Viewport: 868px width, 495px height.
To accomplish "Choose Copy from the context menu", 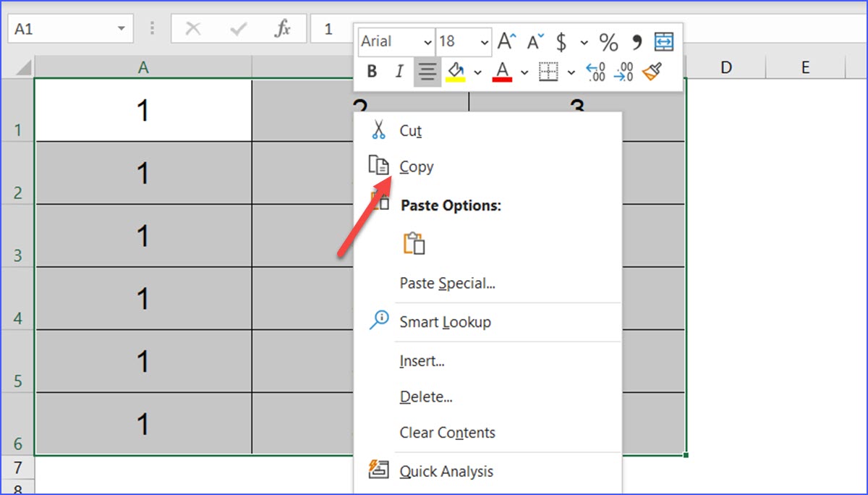I will coord(417,166).
